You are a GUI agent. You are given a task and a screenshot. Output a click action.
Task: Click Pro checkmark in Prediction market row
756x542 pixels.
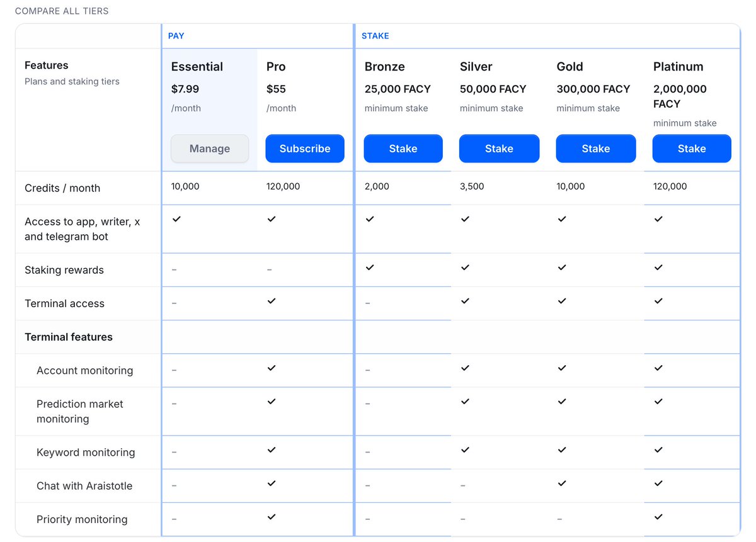click(x=272, y=401)
